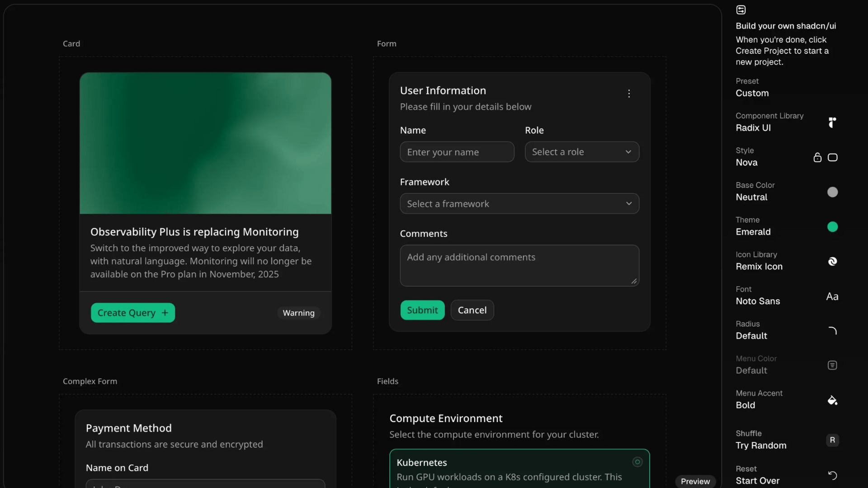Click the Nova style shape icon
Image resolution: width=868 pixels, height=488 pixels.
tap(832, 157)
